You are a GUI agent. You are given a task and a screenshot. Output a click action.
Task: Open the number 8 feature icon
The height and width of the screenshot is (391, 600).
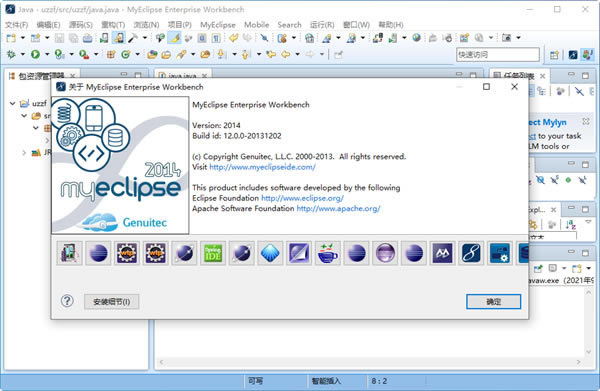(x=471, y=253)
